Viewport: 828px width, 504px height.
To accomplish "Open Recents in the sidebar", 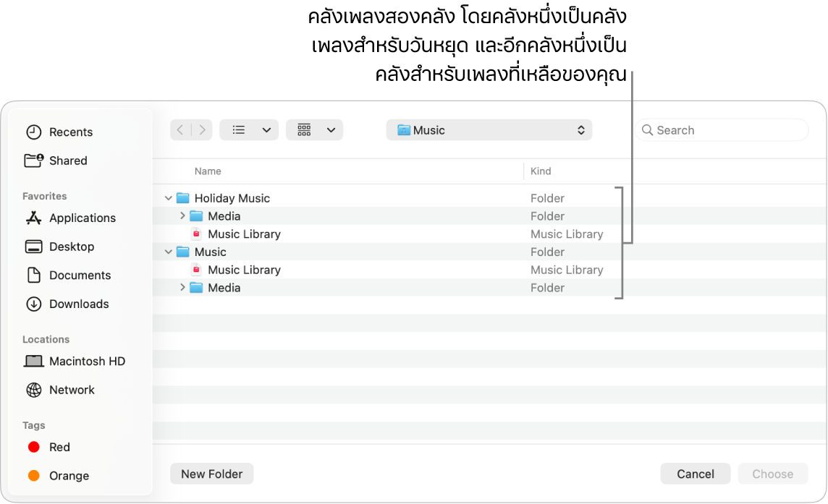I will click(69, 132).
